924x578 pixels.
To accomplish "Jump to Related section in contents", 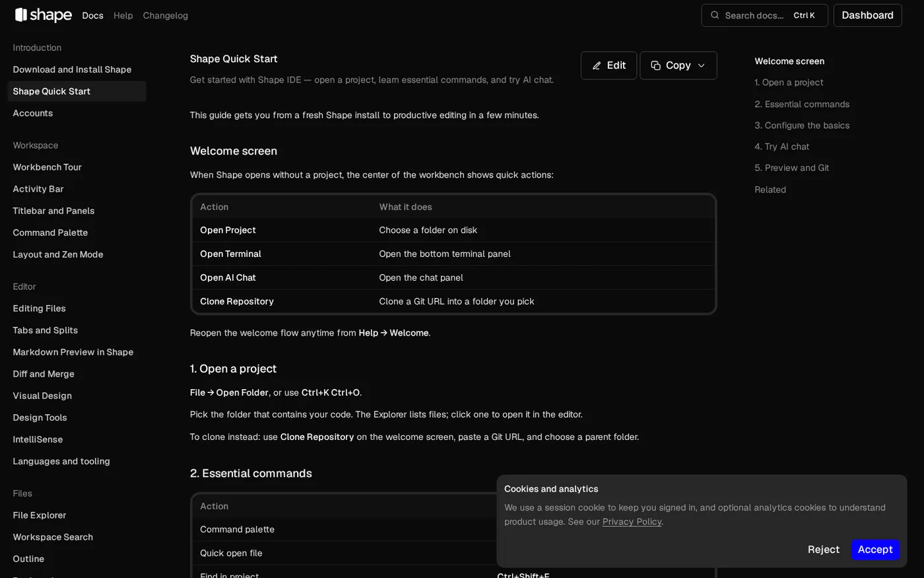I will pos(770,190).
